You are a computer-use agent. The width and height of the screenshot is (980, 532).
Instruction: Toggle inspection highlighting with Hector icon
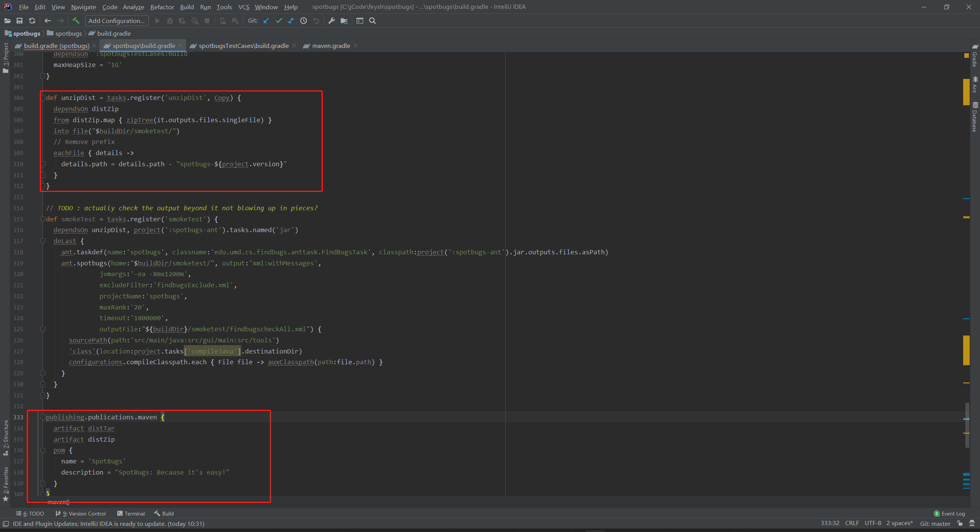(x=973, y=524)
